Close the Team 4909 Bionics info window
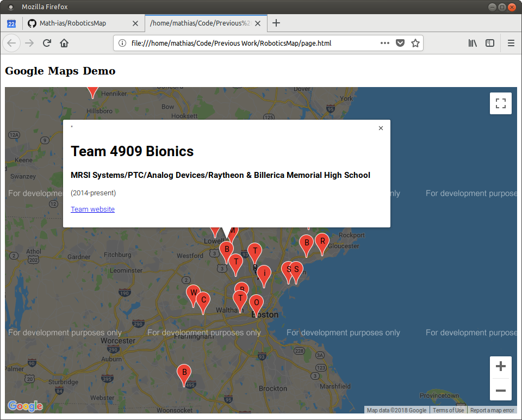522x420 pixels. point(381,128)
